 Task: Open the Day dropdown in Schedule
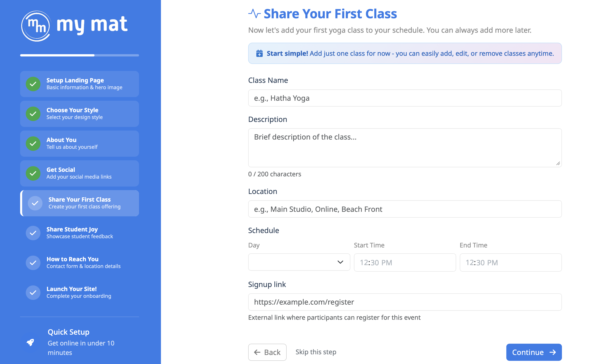tap(299, 262)
